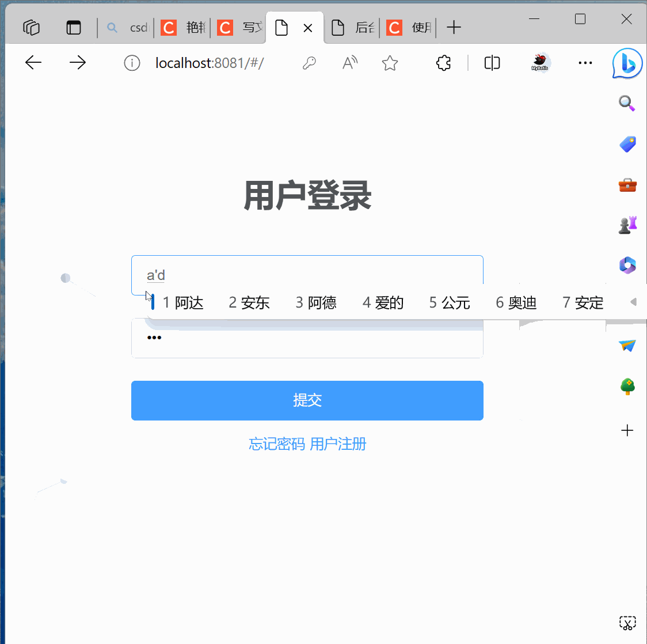Viewport: 647px width, 644px height.
Task: Switch to the csd search tab
Action: pyautogui.click(x=127, y=28)
